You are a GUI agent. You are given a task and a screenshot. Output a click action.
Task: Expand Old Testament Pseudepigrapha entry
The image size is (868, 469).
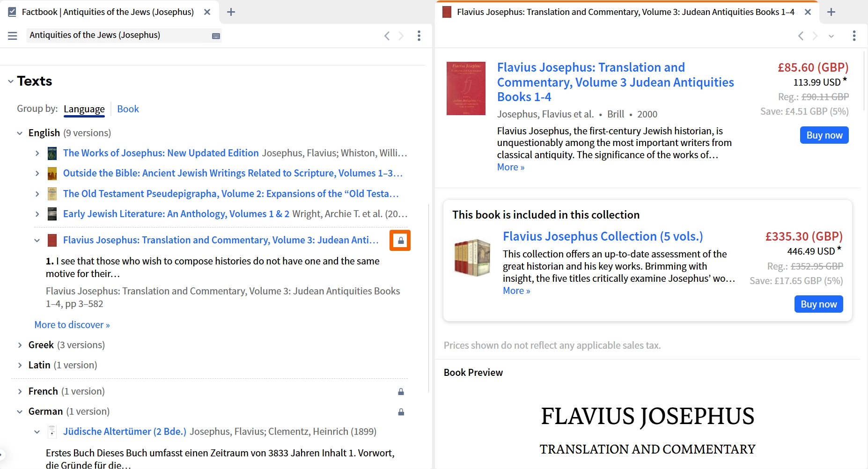[37, 194]
